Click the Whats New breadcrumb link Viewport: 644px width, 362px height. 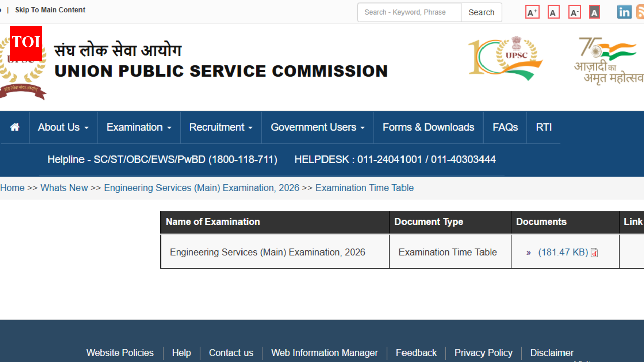click(64, 188)
